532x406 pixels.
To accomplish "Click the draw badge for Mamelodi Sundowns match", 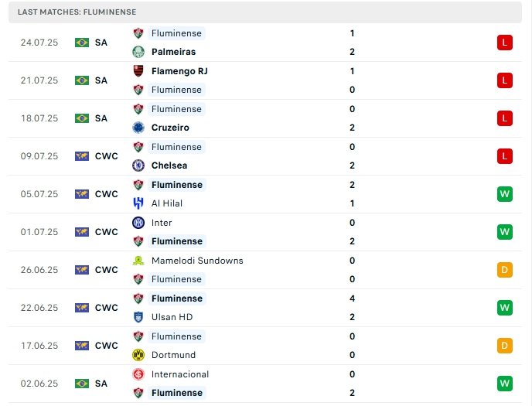I will click(505, 270).
